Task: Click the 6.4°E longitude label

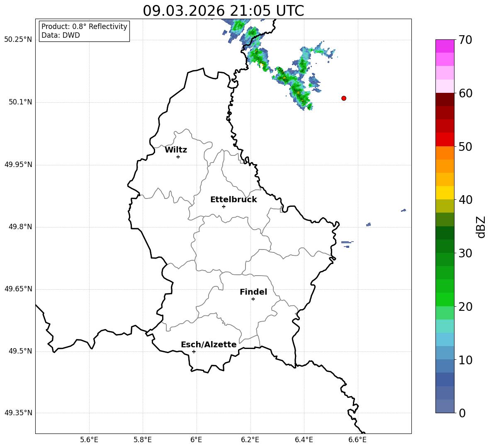Action: (x=304, y=440)
